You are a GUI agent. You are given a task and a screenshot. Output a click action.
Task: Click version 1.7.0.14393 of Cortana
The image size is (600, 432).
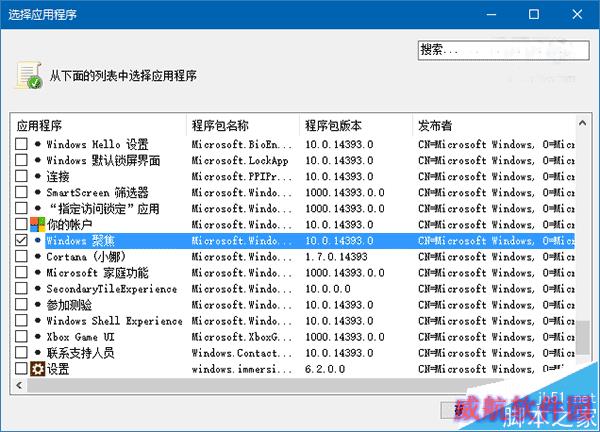tap(336, 256)
